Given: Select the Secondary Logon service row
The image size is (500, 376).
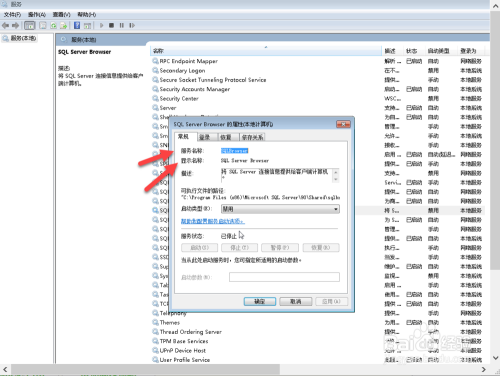Looking at the screenshot, I should [317, 70].
